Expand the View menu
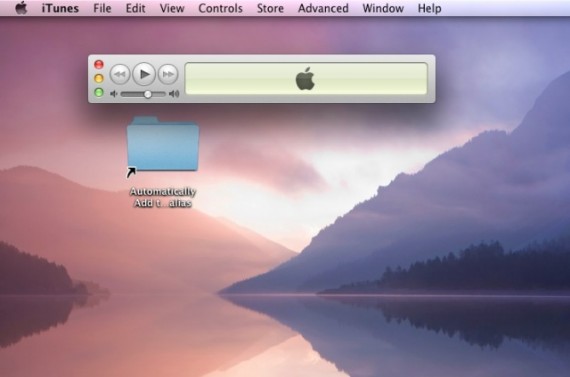Viewport: 570px width, 377px height. point(172,8)
